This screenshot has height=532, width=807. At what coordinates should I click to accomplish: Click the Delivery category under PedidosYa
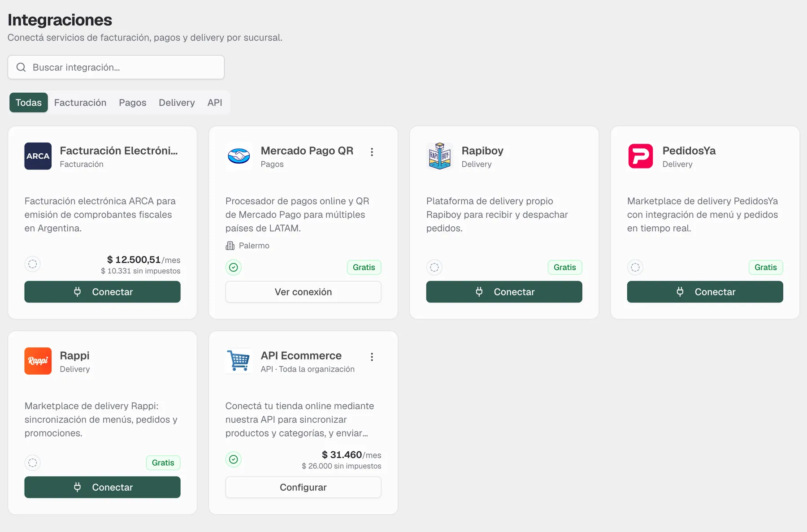677,164
